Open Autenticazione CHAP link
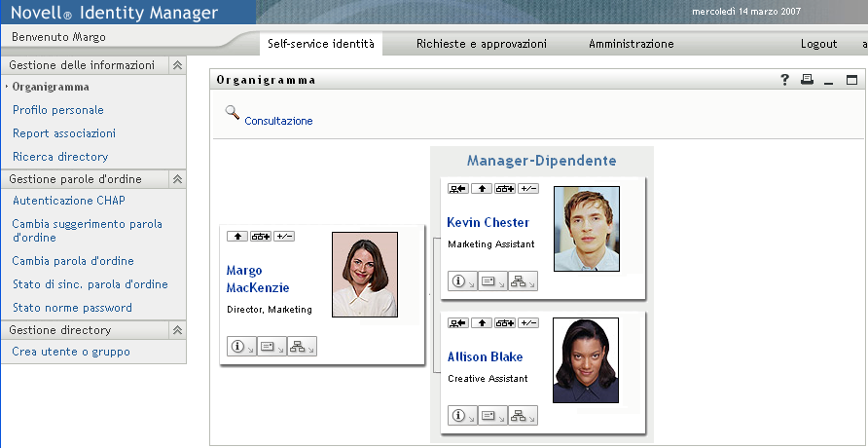The width and height of the screenshot is (868, 448). [x=69, y=201]
